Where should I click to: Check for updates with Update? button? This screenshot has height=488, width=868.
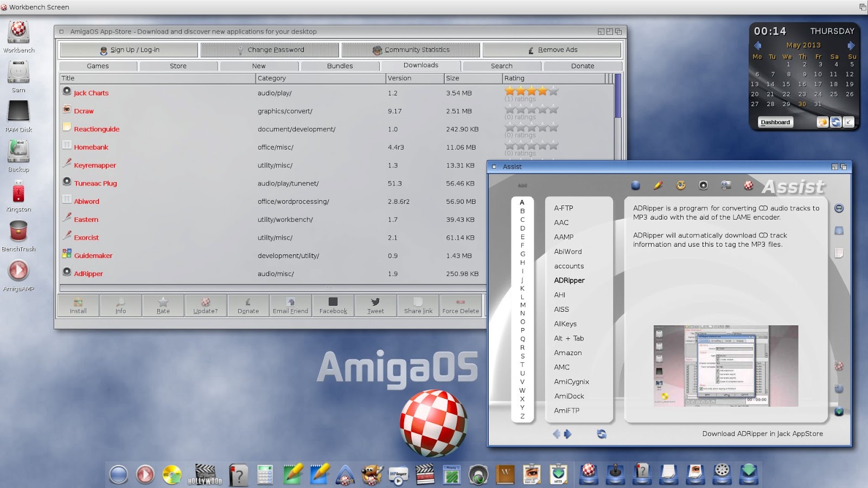click(206, 305)
